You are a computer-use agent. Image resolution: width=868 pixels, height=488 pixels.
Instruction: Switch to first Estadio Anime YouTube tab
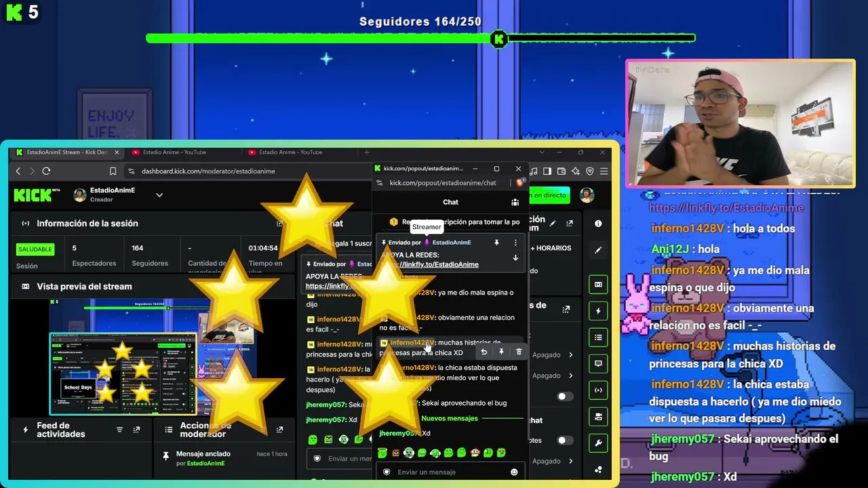(x=174, y=152)
